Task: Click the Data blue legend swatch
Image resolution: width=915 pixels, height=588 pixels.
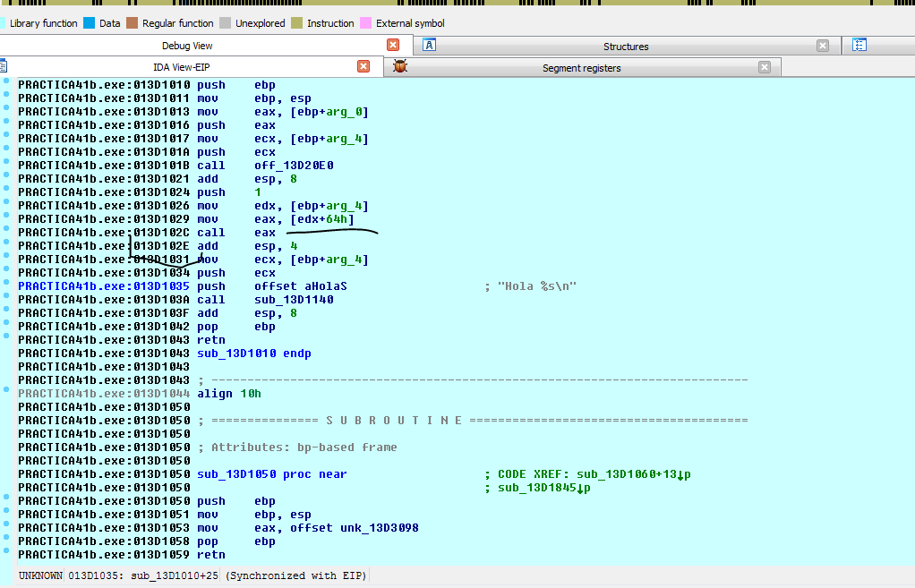Action: pos(89,23)
